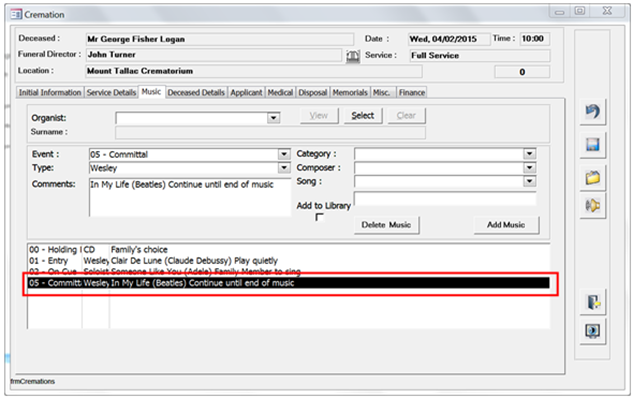
Task: Open the Song dropdown
Action: coord(529,181)
